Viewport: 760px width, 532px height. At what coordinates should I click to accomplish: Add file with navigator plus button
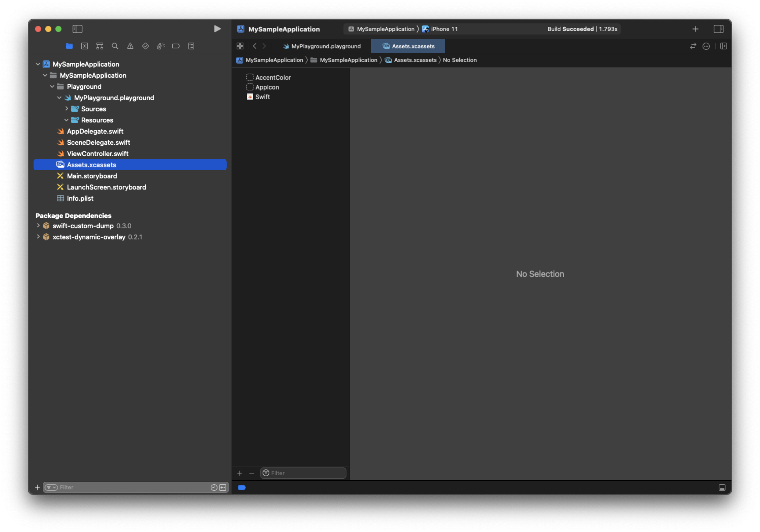tap(37, 488)
